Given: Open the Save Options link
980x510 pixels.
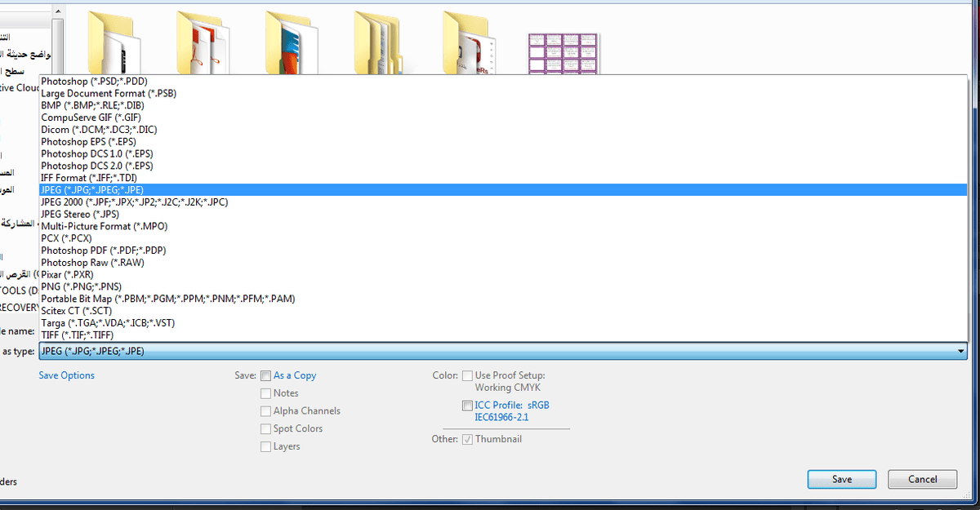Looking at the screenshot, I should point(66,375).
